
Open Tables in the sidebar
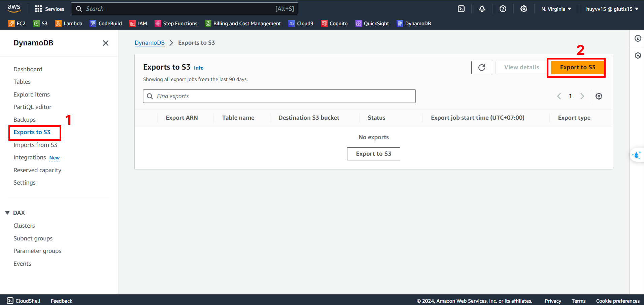[22, 82]
